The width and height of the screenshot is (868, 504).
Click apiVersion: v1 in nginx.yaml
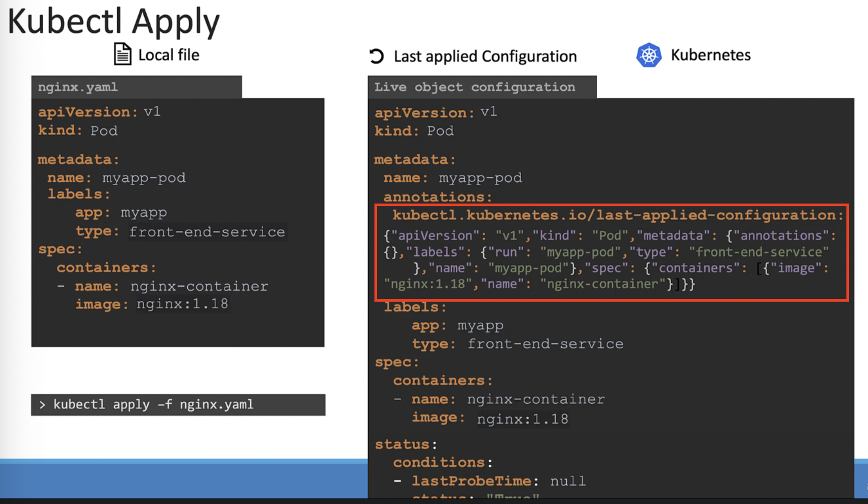99,112
